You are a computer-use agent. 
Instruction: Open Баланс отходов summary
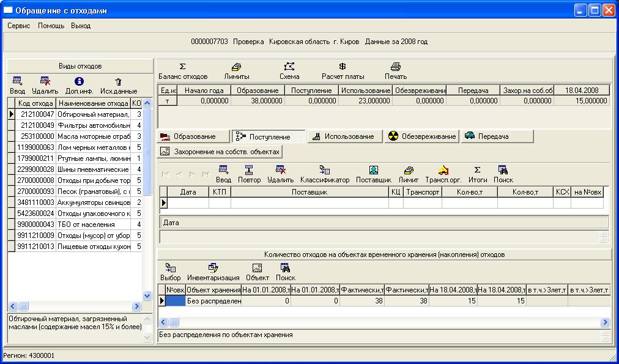pyautogui.click(x=182, y=71)
